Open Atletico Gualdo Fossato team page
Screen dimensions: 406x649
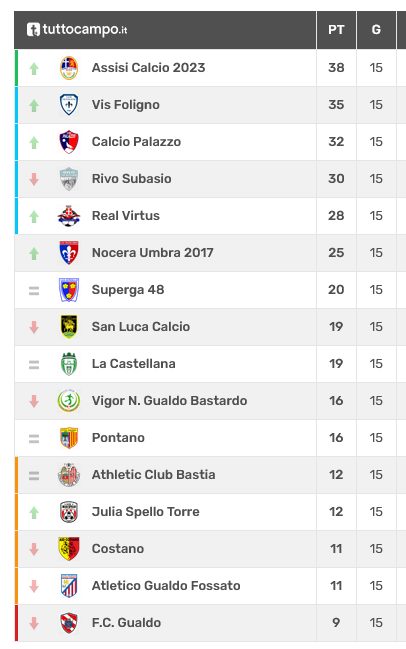tap(166, 586)
